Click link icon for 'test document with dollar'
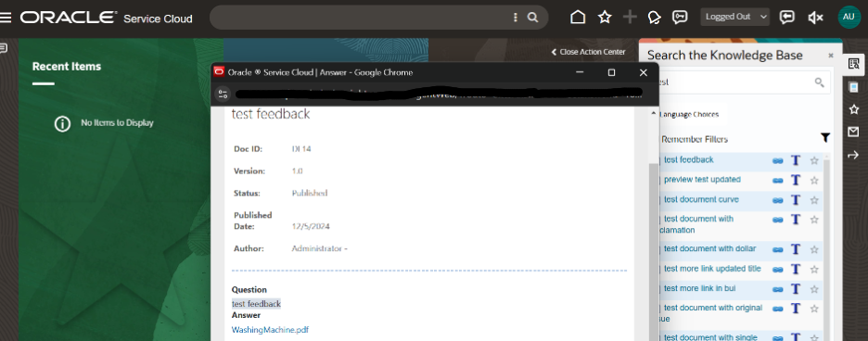This screenshot has height=341, width=868. point(778,249)
